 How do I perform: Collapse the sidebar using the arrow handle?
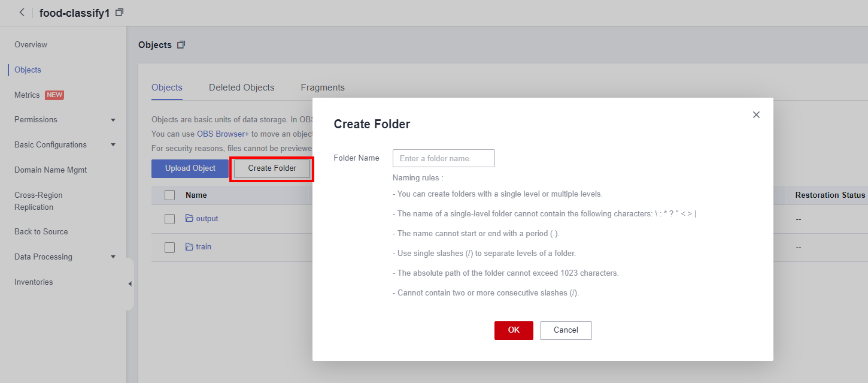coord(130,284)
